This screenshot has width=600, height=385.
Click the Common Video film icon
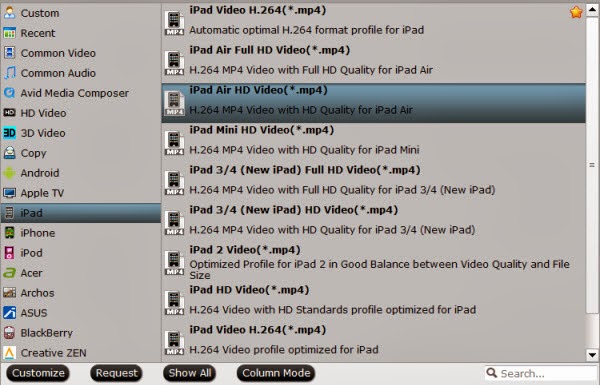click(9, 53)
